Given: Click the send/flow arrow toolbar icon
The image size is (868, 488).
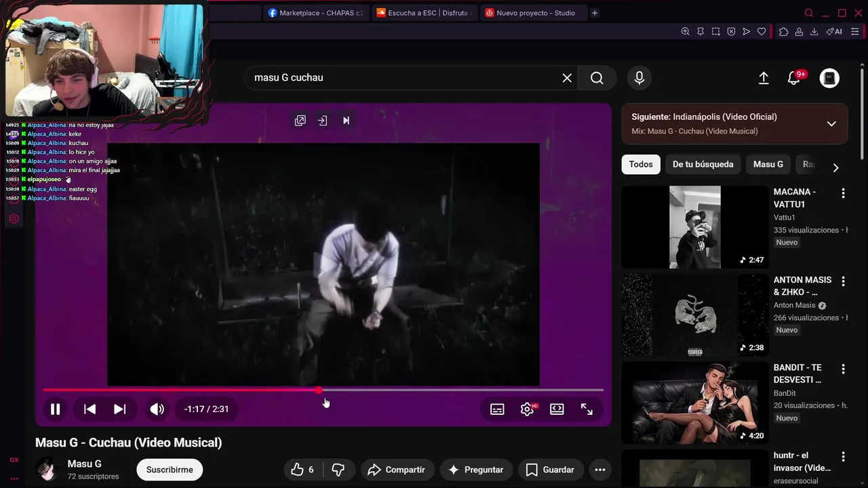Looking at the screenshot, I should coord(746,31).
